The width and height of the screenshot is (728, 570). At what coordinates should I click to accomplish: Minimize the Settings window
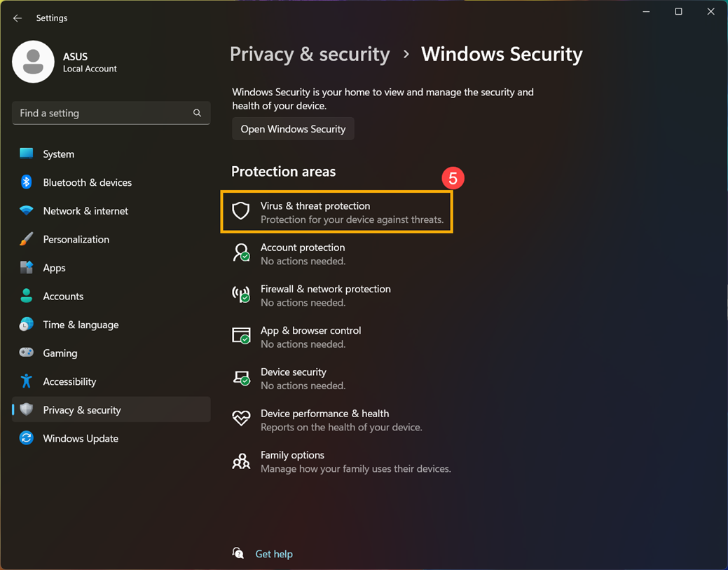(x=646, y=12)
